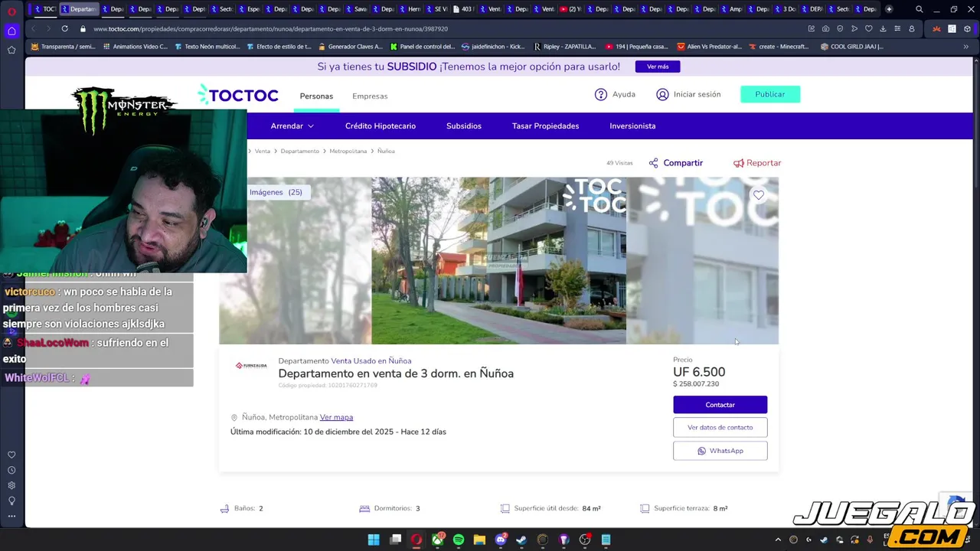Show more bookmarks with the chevron
The image size is (980, 551).
(965, 47)
